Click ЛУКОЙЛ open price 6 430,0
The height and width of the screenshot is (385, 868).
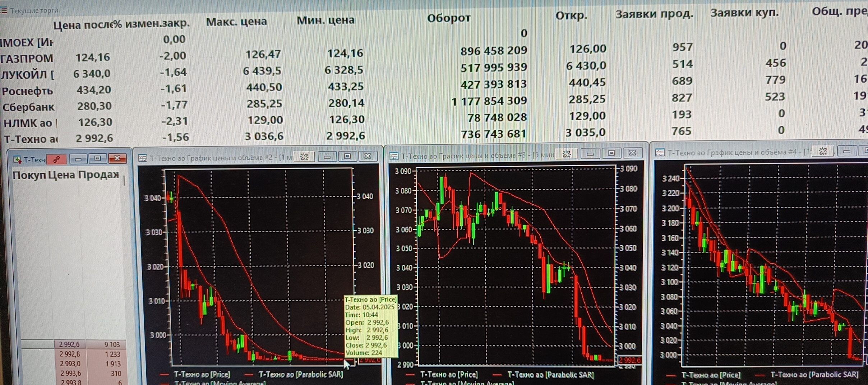[586, 66]
